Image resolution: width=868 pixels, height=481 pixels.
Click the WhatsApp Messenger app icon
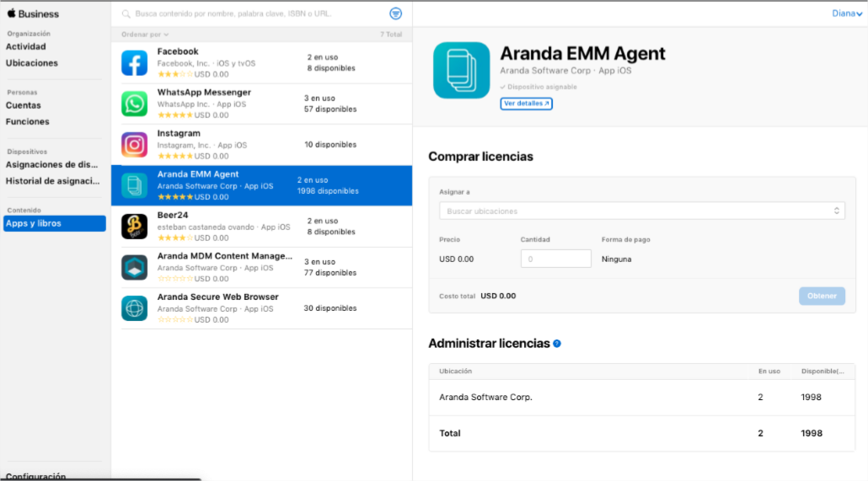coord(135,104)
